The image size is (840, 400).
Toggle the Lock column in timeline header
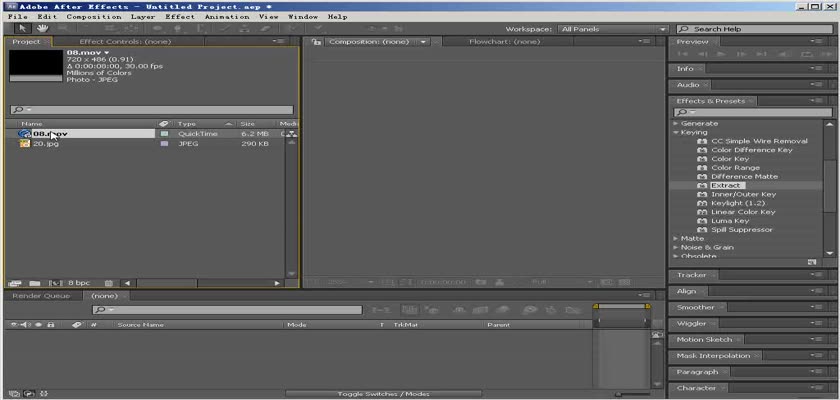(50, 324)
